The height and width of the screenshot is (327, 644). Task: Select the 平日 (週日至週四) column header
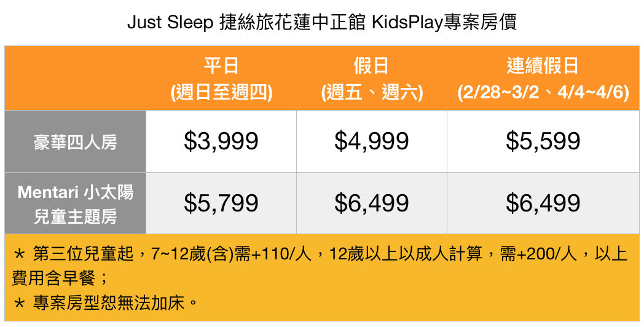(221, 78)
